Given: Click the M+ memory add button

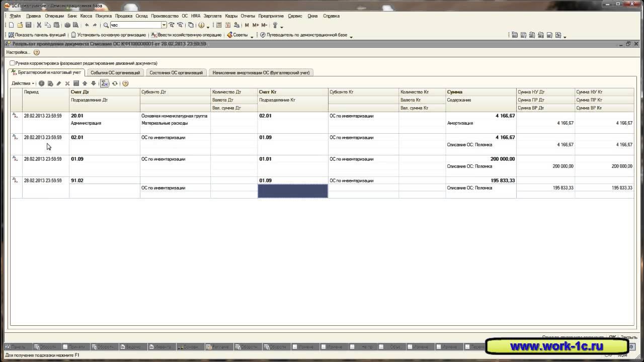Looking at the screenshot, I should point(256,25).
